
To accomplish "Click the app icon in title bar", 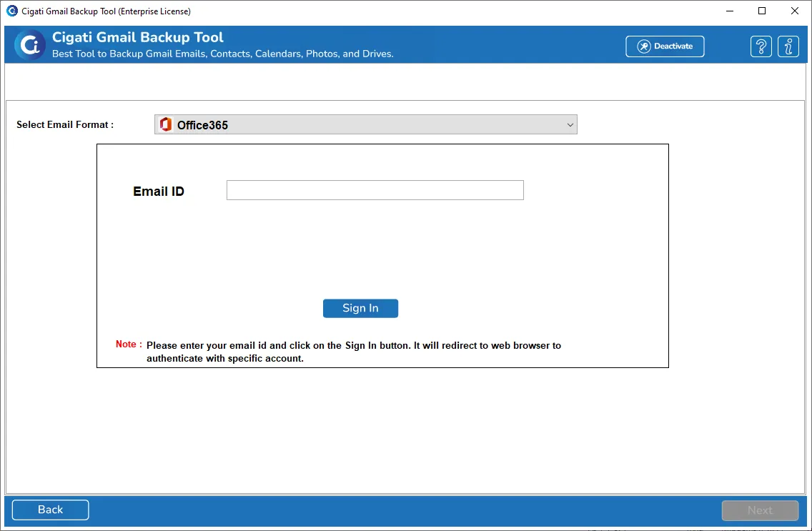I will tap(11, 11).
